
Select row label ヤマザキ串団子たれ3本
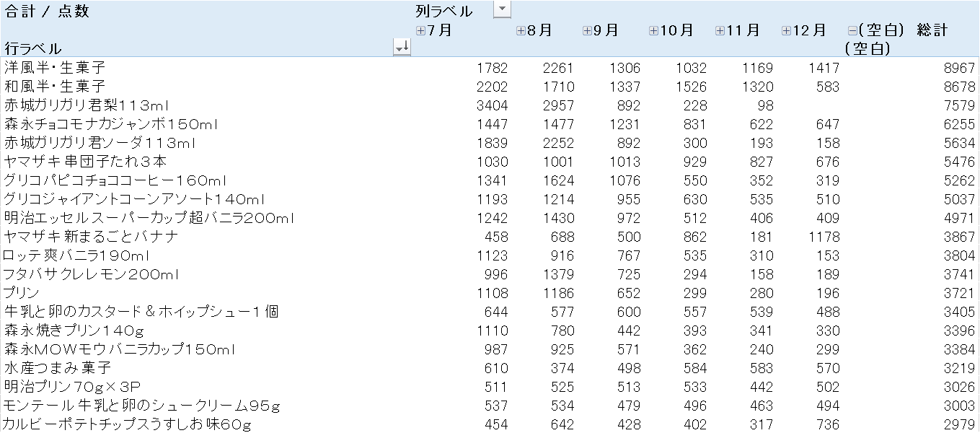pyautogui.click(x=85, y=162)
